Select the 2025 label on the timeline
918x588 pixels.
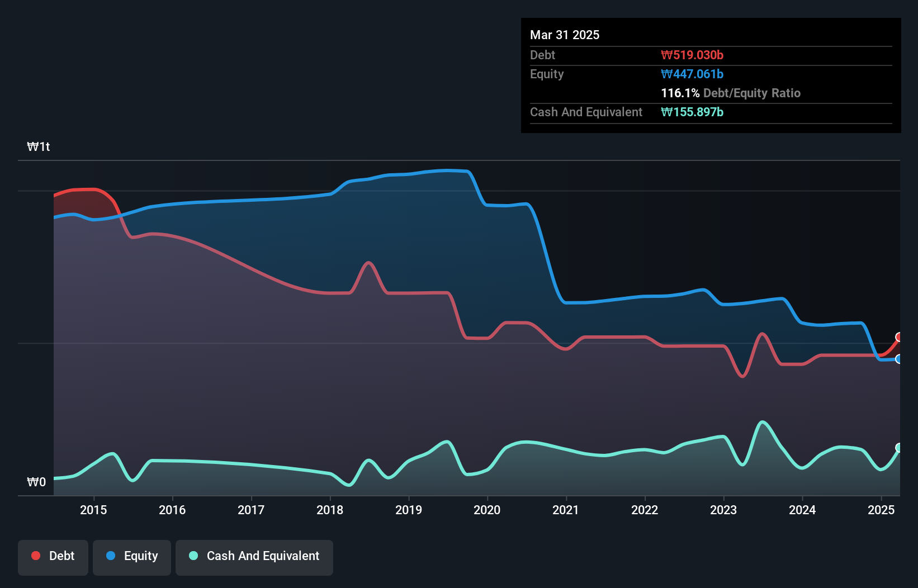(882, 509)
